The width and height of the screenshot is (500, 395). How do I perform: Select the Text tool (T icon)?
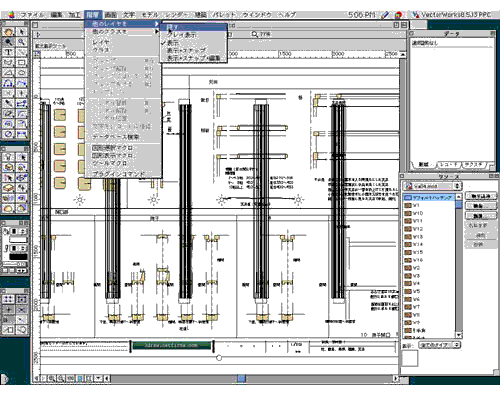(8, 52)
